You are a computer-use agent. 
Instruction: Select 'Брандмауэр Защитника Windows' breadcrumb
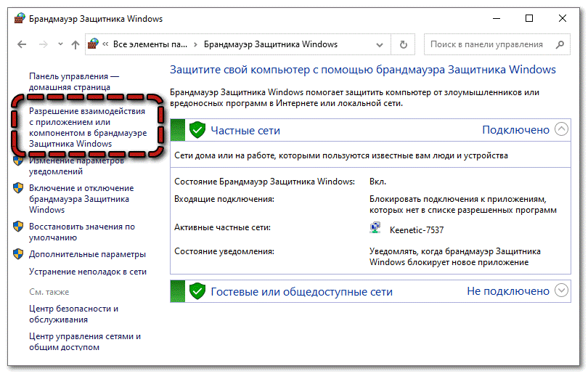coord(271,44)
